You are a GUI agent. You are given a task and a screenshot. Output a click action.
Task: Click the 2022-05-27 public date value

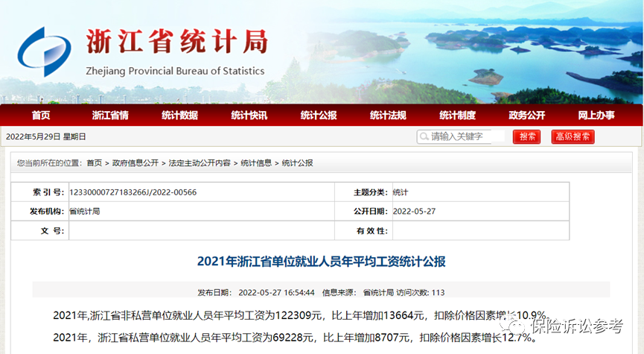[414, 212]
